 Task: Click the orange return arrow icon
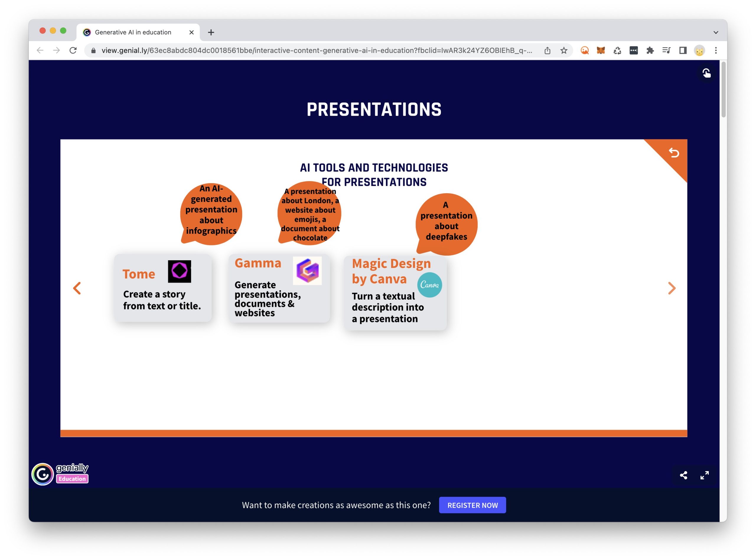[x=674, y=153]
